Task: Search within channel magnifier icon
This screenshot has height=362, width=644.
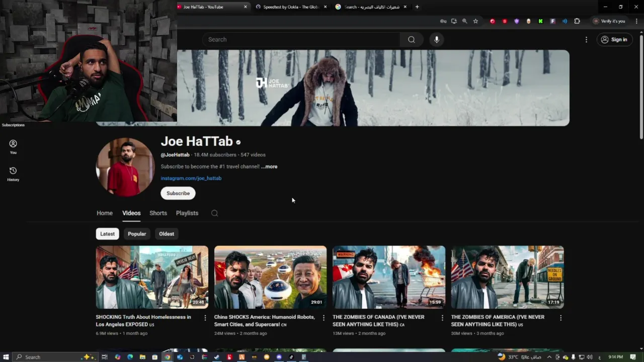Action: tap(214, 213)
